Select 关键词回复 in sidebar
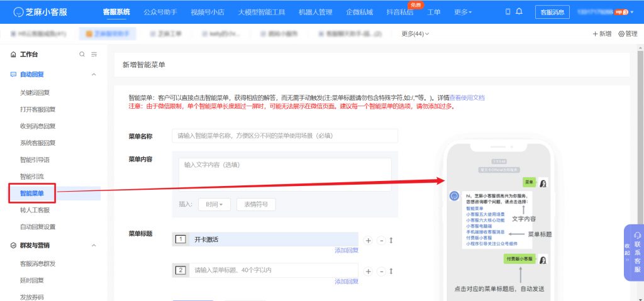This screenshot has width=644, height=301. (x=35, y=92)
